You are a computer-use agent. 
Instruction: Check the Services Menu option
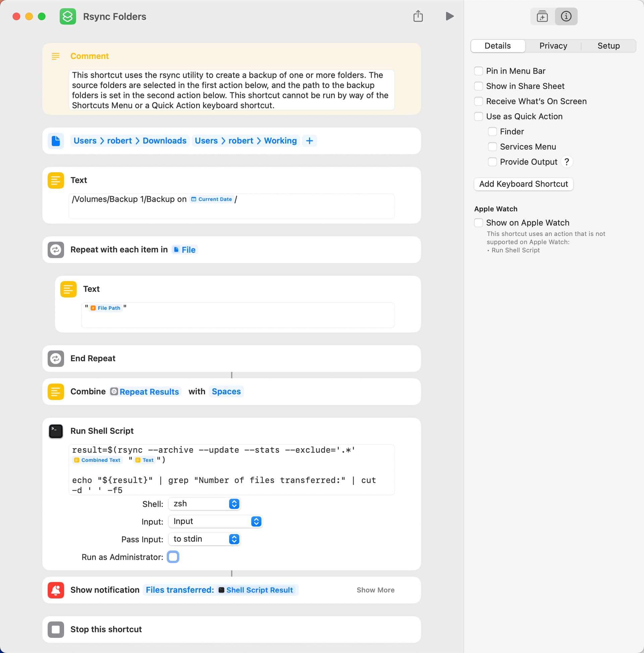tap(492, 147)
